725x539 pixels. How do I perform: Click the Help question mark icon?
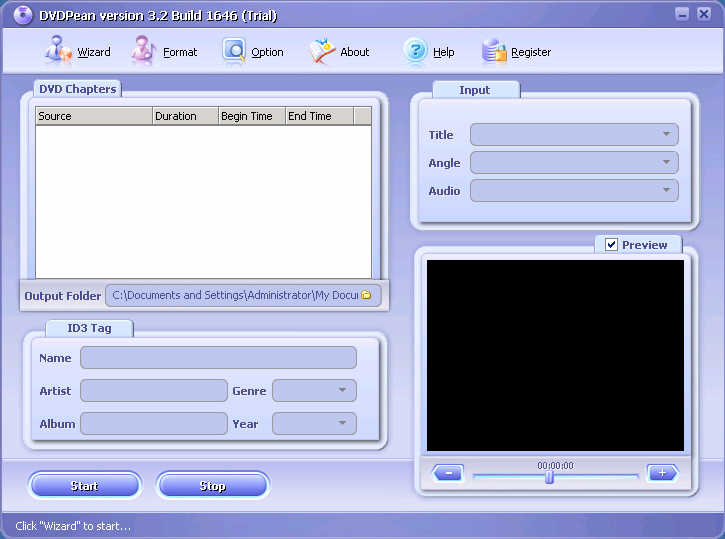(415, 50)
